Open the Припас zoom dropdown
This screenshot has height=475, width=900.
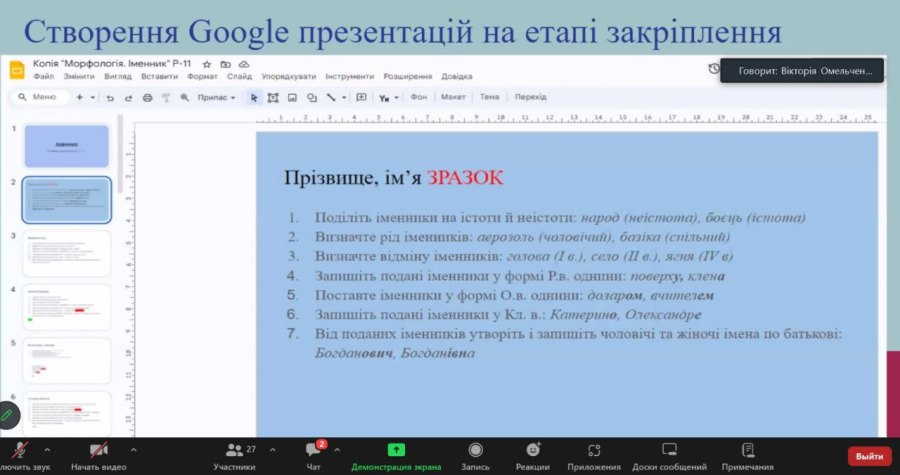(x=216, y=98)
